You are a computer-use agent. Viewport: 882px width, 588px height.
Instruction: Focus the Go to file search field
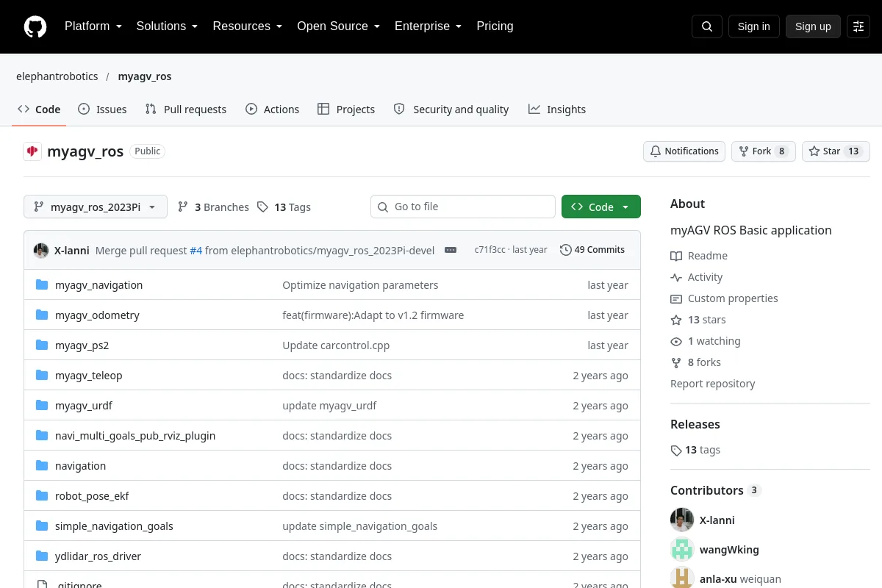(x=463, y=207)
